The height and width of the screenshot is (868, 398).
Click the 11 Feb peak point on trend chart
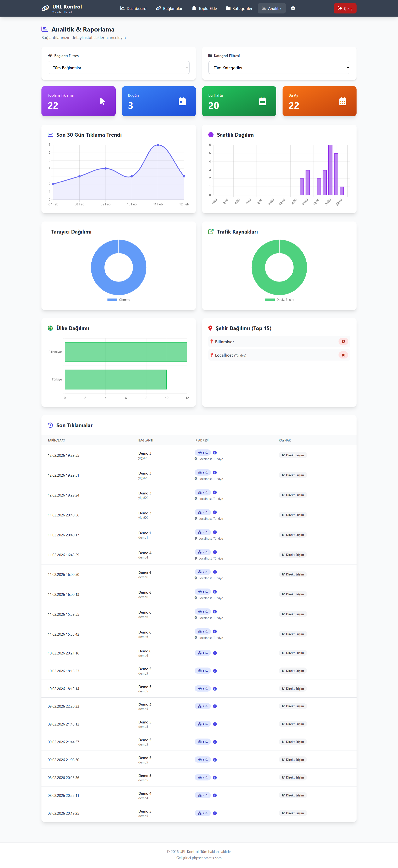pos(158,145)
